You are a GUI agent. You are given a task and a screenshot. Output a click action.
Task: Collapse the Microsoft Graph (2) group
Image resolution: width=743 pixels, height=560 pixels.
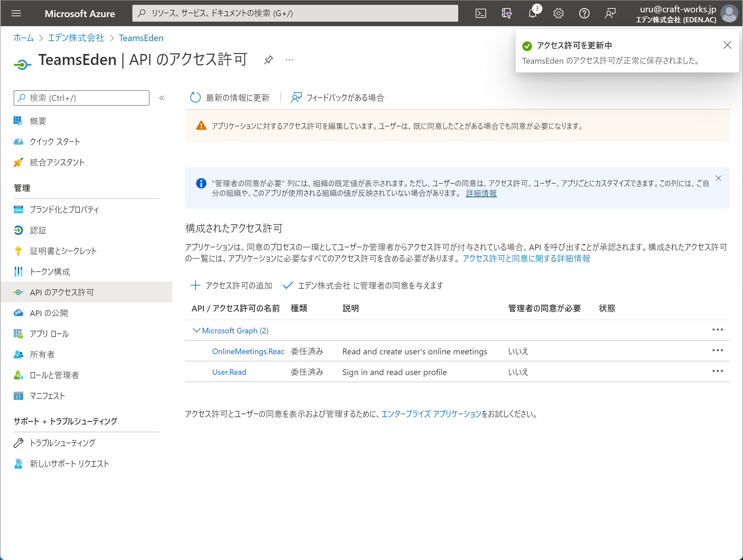196,330
